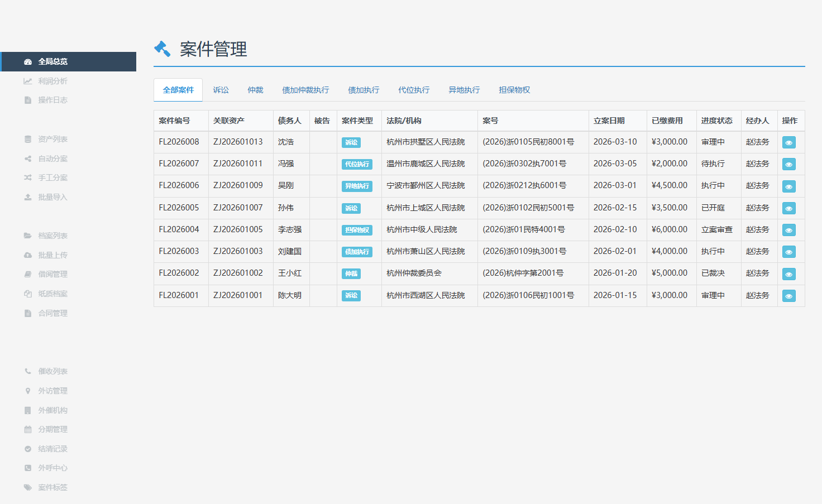Open 操作日志 sidebar link
The height and width of the screenshot is (504, 822).
(52, 100)
